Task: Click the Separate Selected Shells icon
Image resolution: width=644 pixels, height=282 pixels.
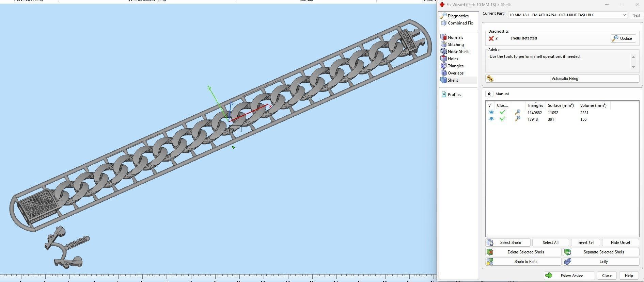Action: (567, 252)
